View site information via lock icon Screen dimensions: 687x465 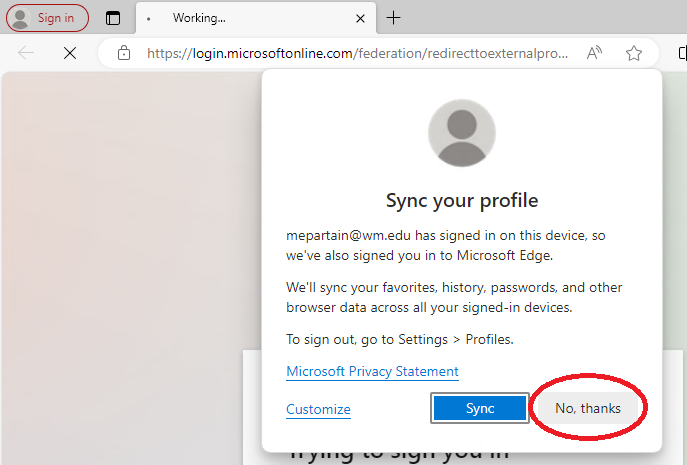coord(124,53)
